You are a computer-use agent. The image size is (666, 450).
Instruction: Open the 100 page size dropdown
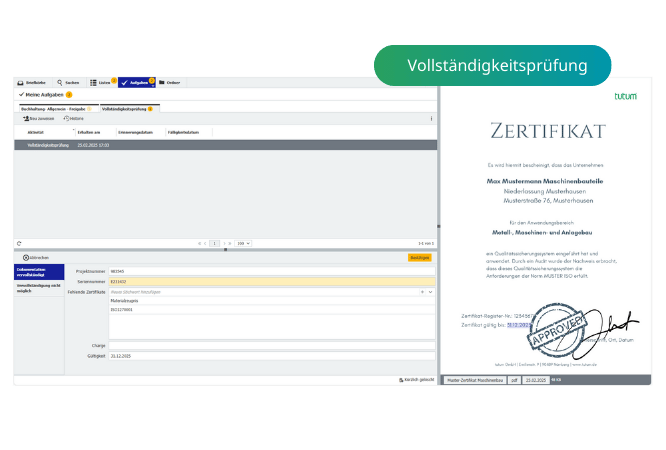pyautogui.click(x=243, y=243)
